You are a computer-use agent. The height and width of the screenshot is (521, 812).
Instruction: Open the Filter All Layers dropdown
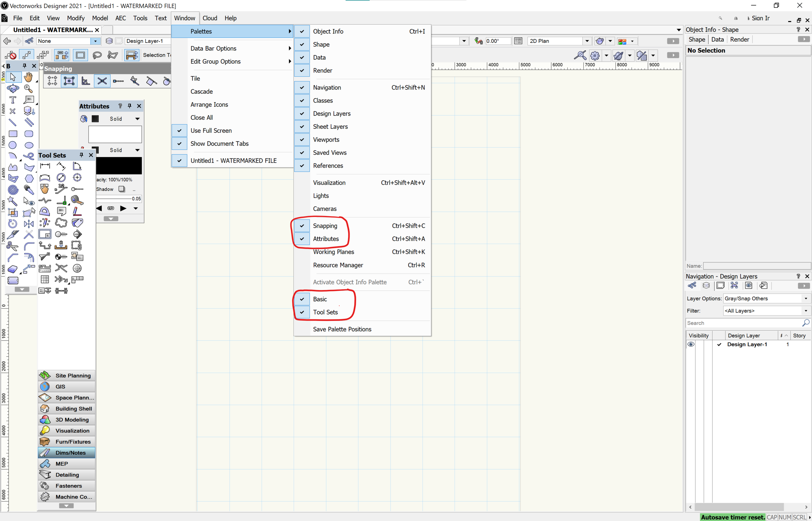[767, 311]
